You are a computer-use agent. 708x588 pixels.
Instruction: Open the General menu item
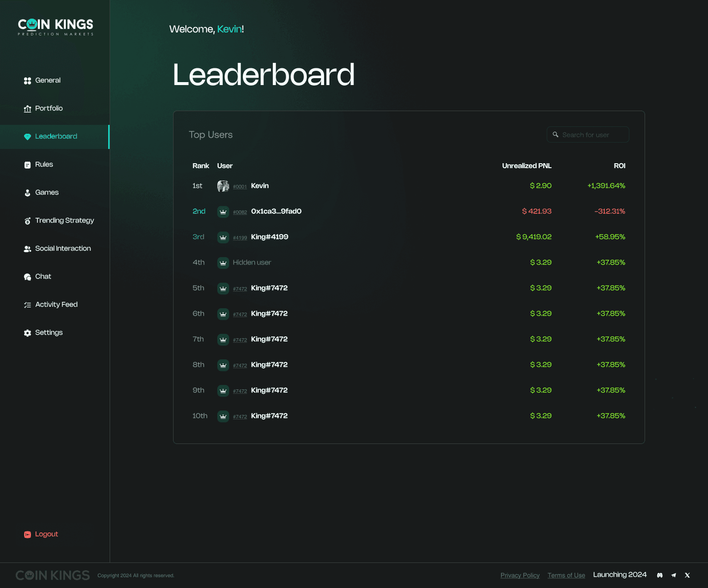(48, 81)
